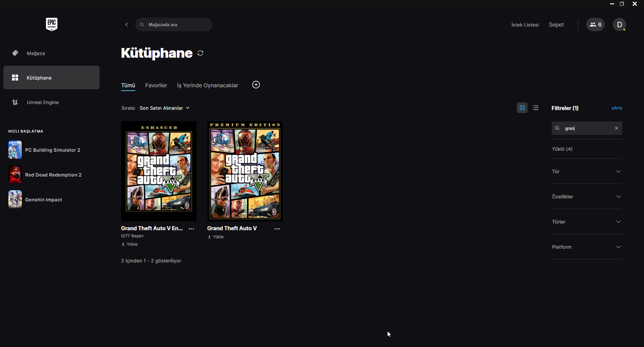Select the Favoriler tab
Image resolution: width=644 pixels, height=347 pixels.
pos(156,86)
